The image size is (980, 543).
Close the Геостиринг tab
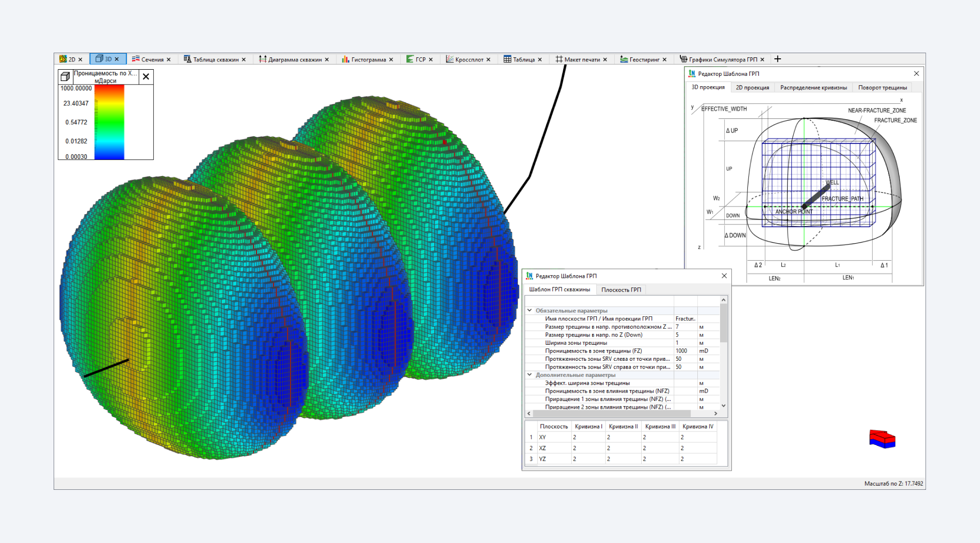coord(664,59)
